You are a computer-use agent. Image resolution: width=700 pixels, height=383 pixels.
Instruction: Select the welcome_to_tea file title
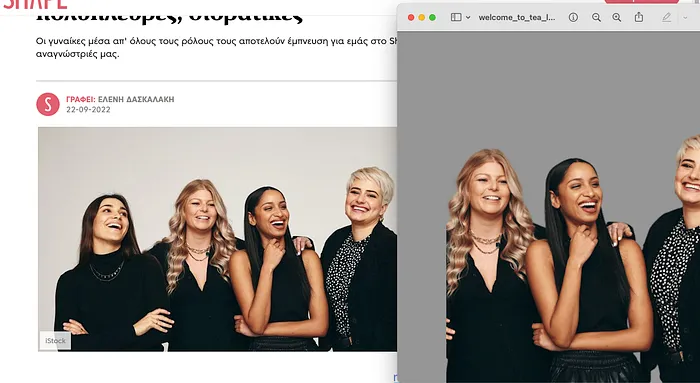pos(517,17)
